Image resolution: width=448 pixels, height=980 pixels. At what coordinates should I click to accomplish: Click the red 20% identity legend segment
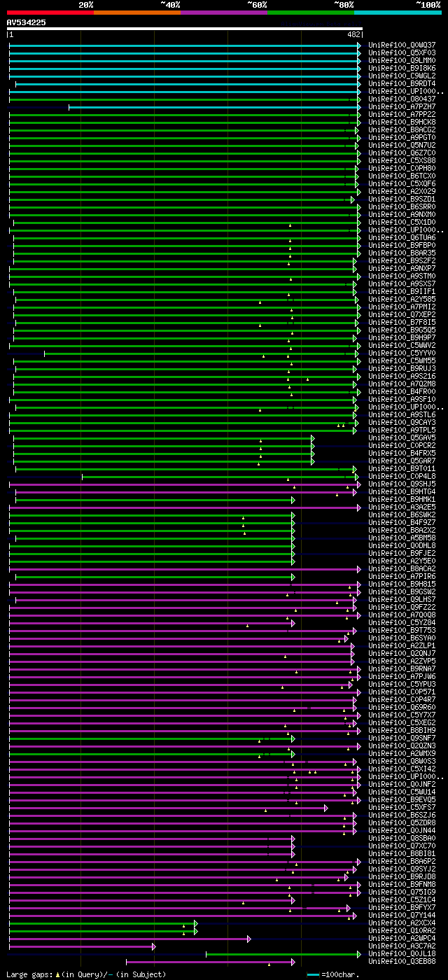coord(50,13)
